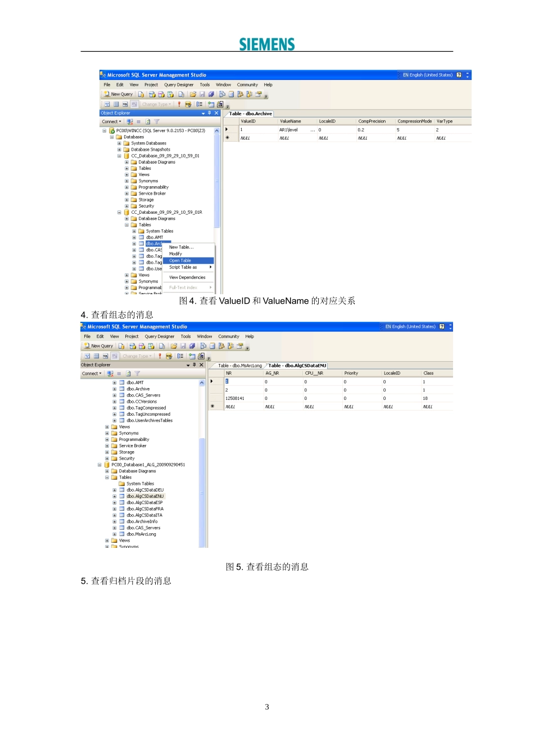Click Show Diagram Pane icon in Figure 4
Image resolution: width=534 pixels, height=756 pixels.
tap(107, 104)
